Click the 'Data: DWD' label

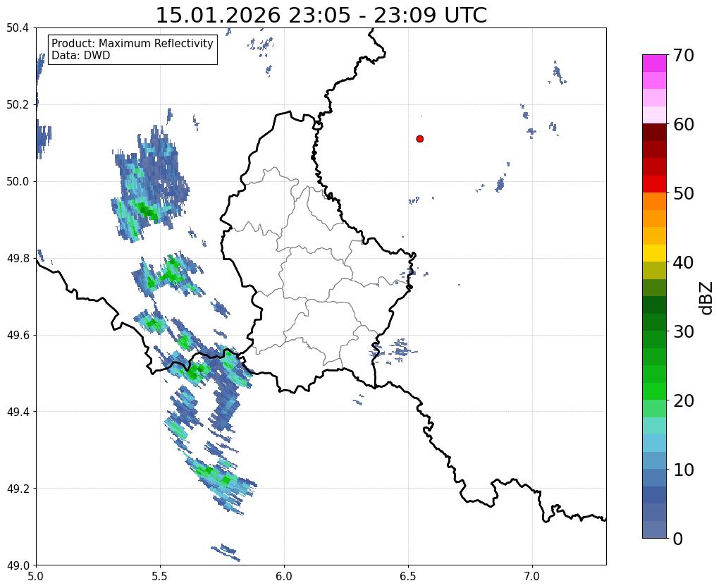81,56
